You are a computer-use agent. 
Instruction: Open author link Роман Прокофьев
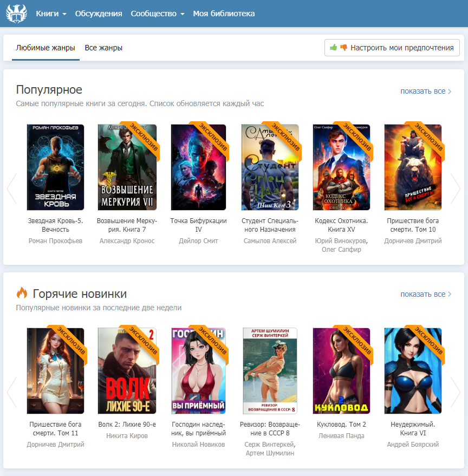point(55,241)
